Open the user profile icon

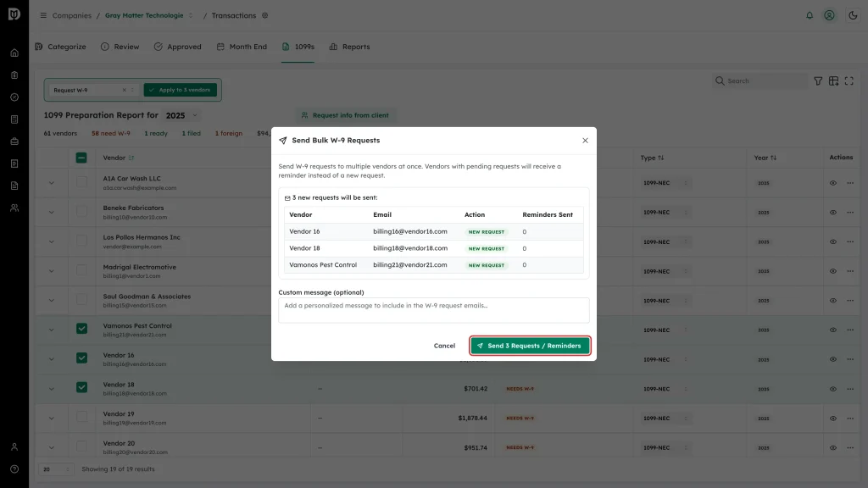coord(829,15)
